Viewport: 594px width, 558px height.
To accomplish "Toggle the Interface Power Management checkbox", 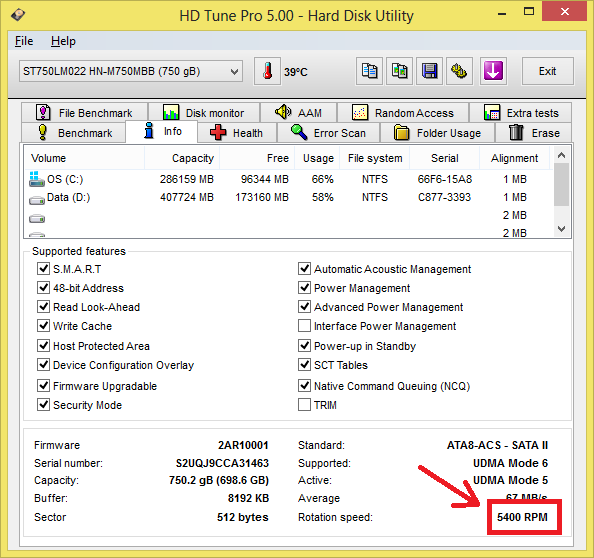I will pyautogui.click(x=304, y=326).
